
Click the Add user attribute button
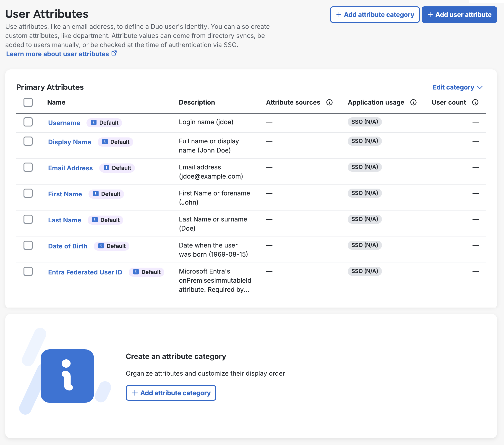click(x=459, y=15)
